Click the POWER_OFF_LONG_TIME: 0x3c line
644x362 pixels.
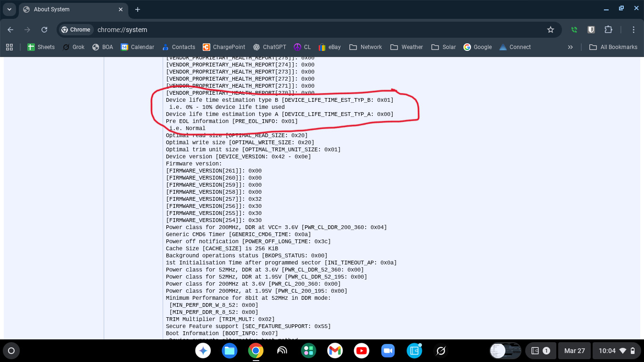pyautogui.click(x=248, y=241)
